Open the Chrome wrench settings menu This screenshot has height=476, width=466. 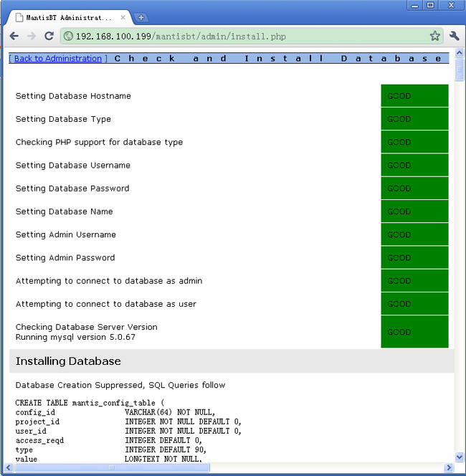pos(454,36)
